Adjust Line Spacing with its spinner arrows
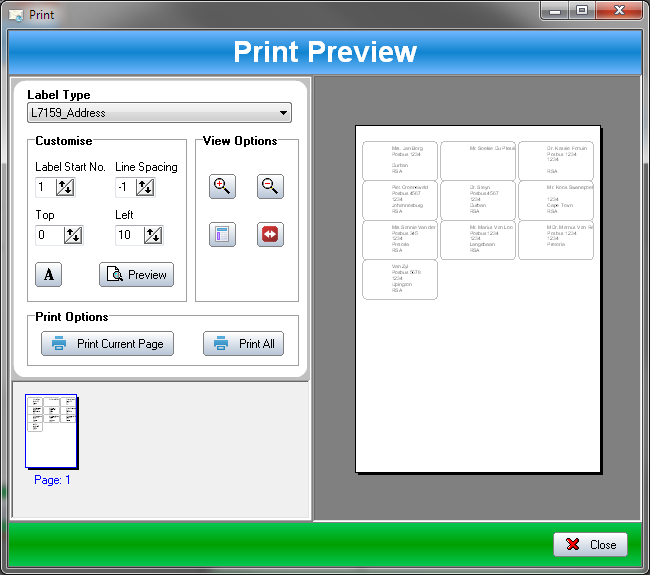Viewport: 650px width, 575px height. pos(145,187)
